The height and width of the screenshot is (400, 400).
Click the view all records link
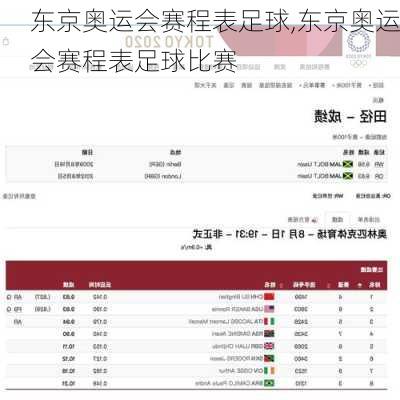point(19,196)
